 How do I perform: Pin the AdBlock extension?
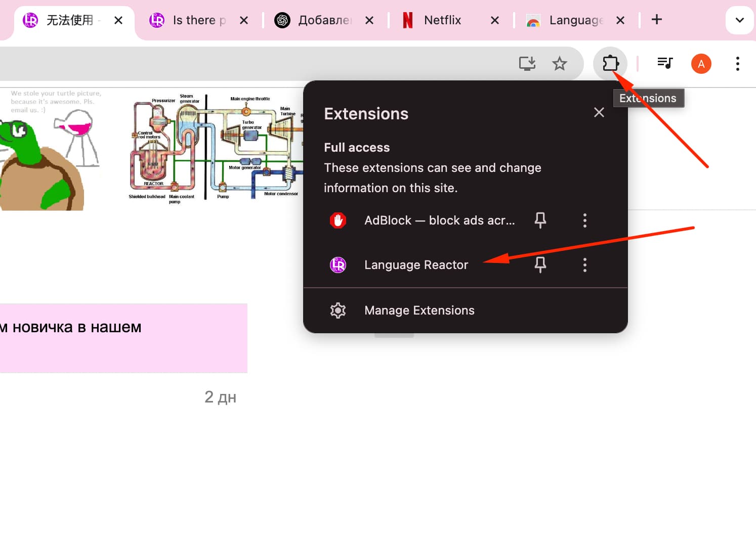[540, 220]
